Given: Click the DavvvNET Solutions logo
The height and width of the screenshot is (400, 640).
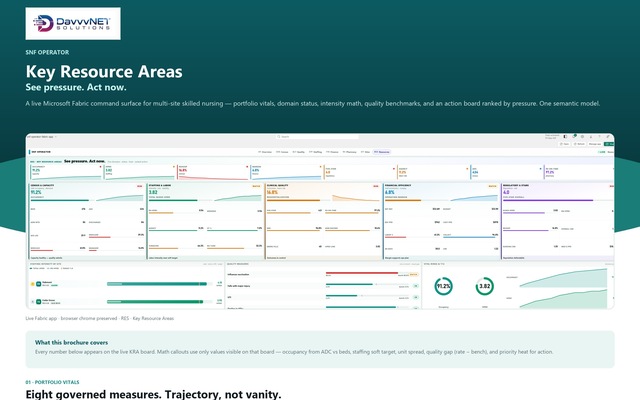Looking at the screenshot, I should [73, 23].
